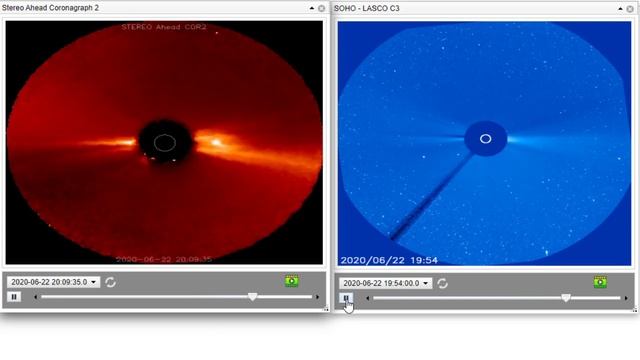The width and height of the screenshot is (640, 360).
Task: Step forward one frame in Stereo panel
Action: coord(318,297)
